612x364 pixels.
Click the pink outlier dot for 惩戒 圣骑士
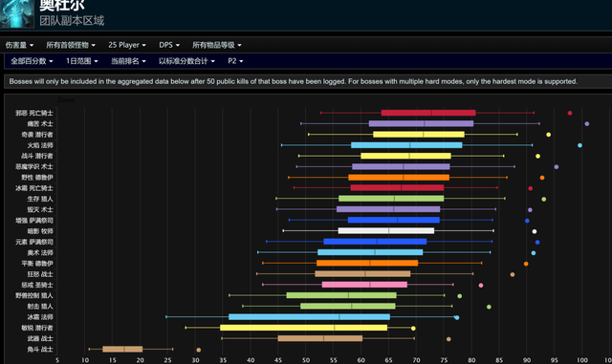(x=481, y=286)
